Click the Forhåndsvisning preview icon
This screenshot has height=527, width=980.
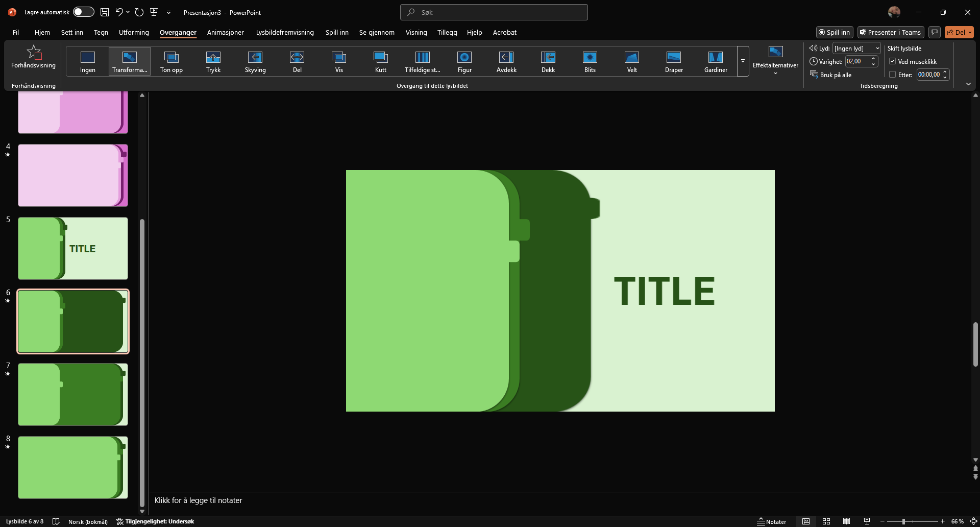tap(34, 56)
